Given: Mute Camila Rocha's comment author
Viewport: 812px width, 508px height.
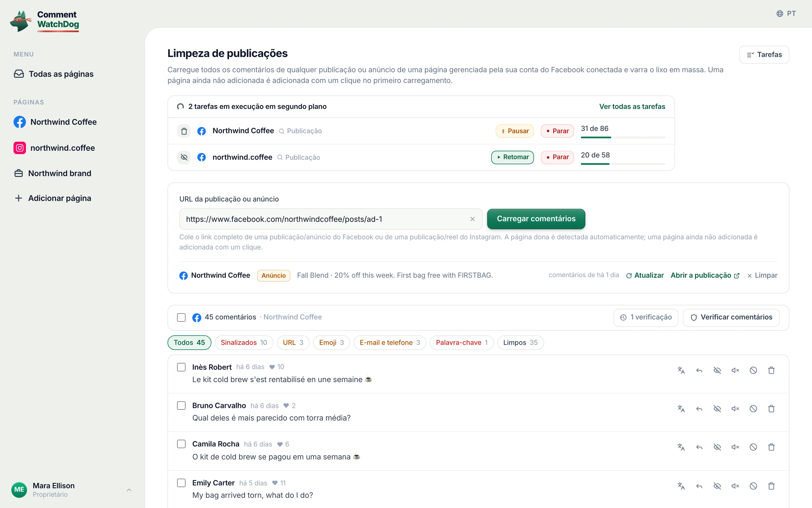Looking at the screenshot, I should 735,447.
